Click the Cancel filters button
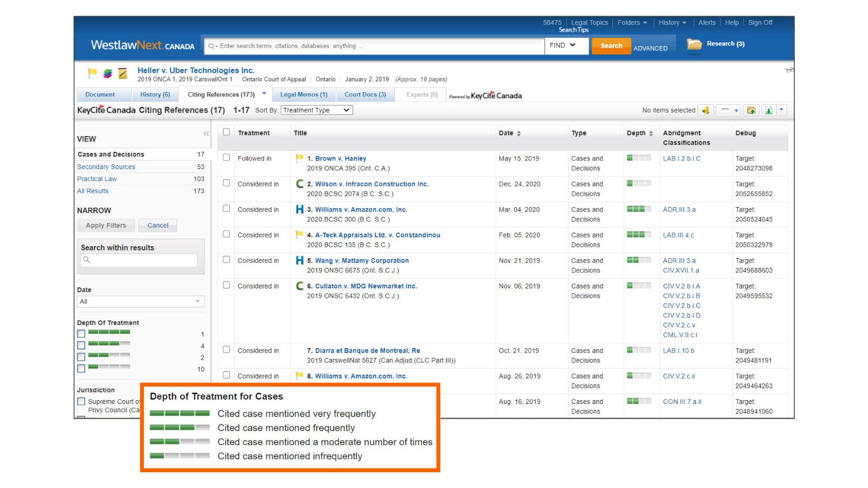868x488 pixels. tap(158, 226)
